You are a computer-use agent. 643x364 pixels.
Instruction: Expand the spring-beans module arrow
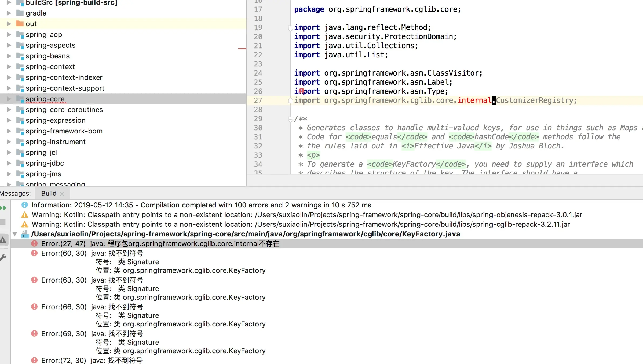tap(9, 56)
